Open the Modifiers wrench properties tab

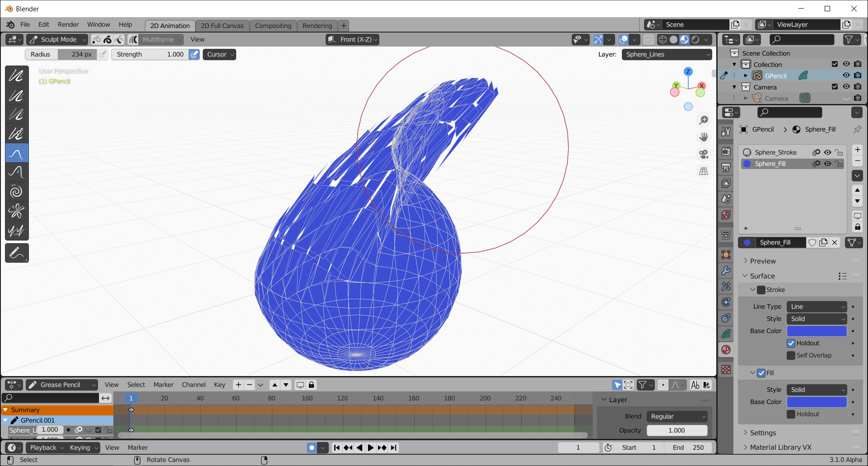point(726,270)
